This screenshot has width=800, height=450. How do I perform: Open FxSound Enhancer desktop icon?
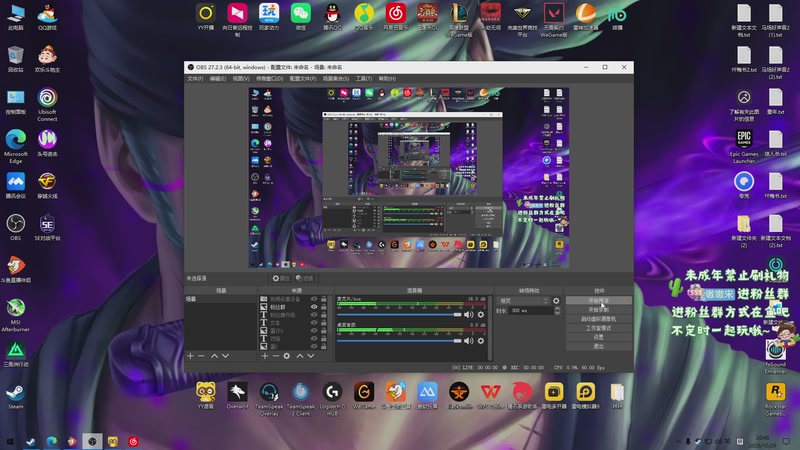tap(776, 357)
